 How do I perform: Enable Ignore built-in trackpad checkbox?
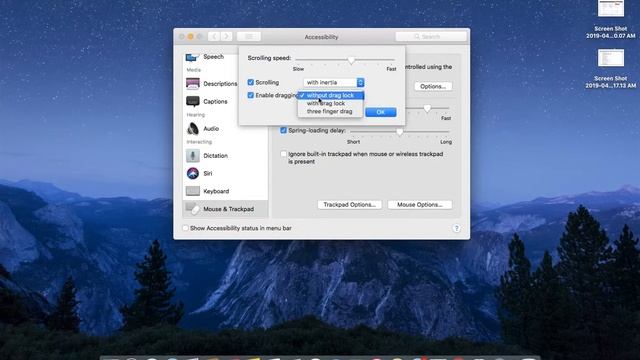pos(283,154)
